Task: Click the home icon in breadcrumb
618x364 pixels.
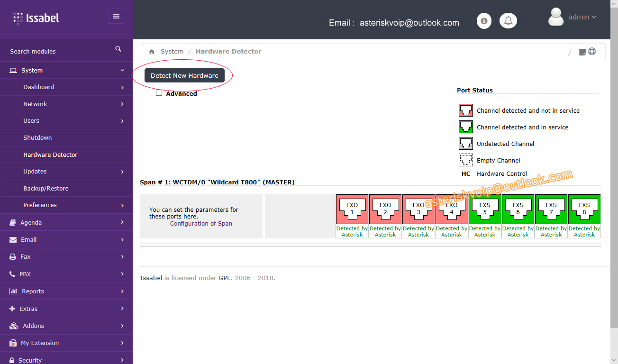Action: 152,52
